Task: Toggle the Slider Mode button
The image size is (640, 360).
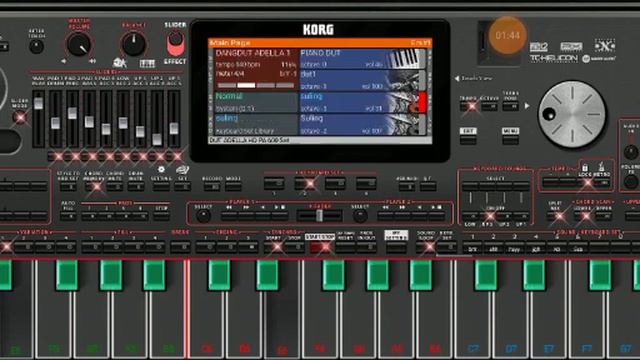Action: [19, 117]
